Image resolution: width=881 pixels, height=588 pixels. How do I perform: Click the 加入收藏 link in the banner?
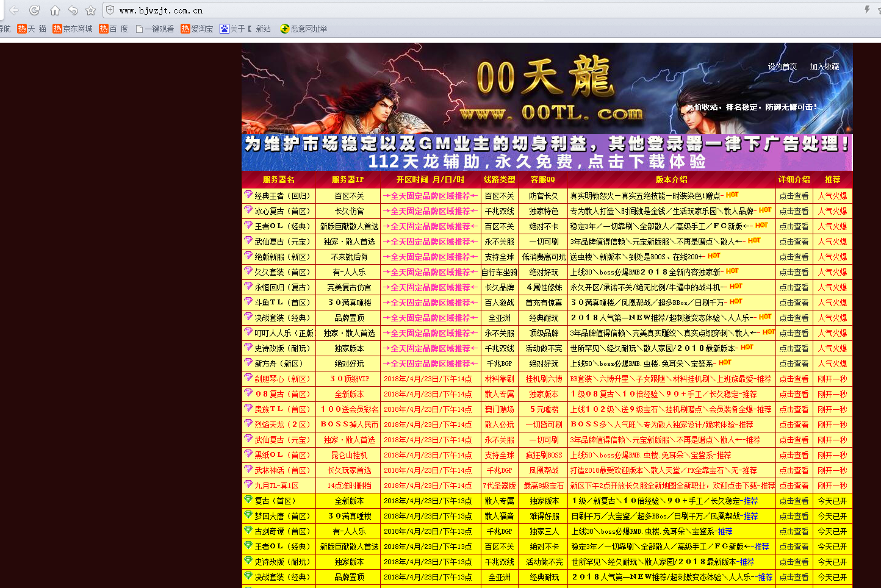coord(824,66)
